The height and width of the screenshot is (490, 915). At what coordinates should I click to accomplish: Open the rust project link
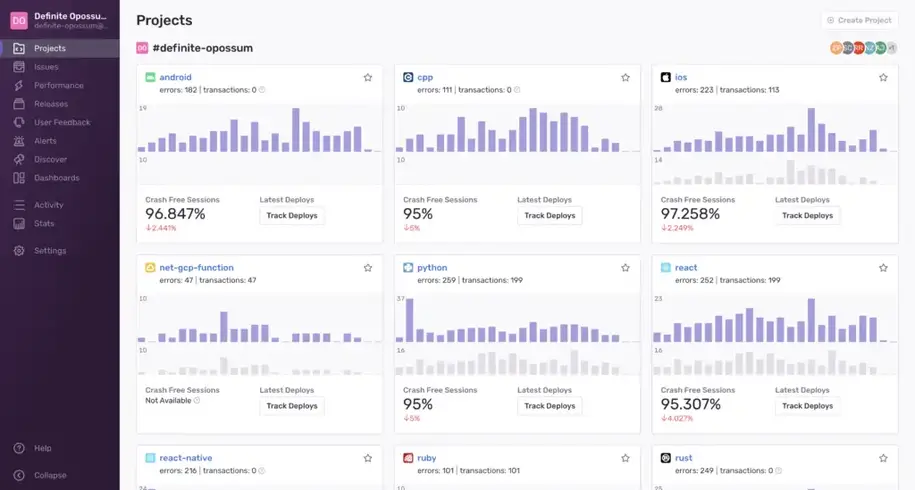coord(683,458)
